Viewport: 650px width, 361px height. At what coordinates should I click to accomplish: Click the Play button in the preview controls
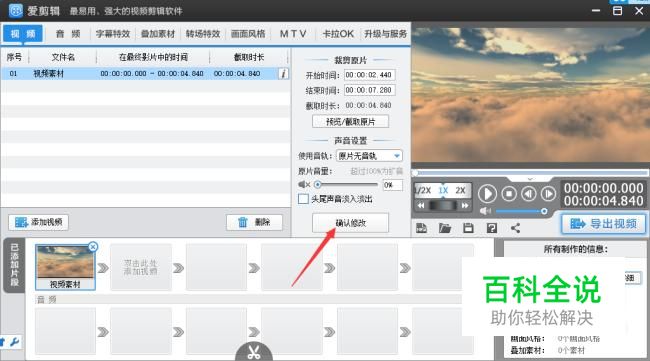(487, 194)
